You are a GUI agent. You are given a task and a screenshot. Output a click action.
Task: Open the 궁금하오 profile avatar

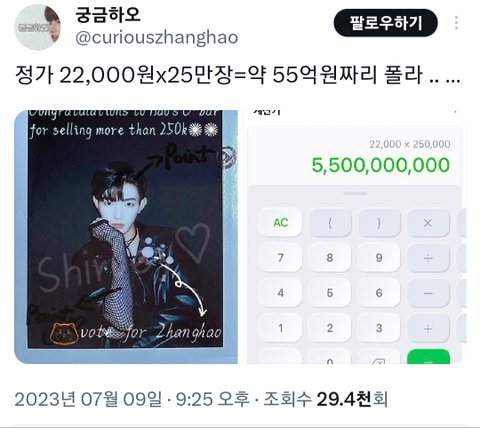click(x=38, y=27)
